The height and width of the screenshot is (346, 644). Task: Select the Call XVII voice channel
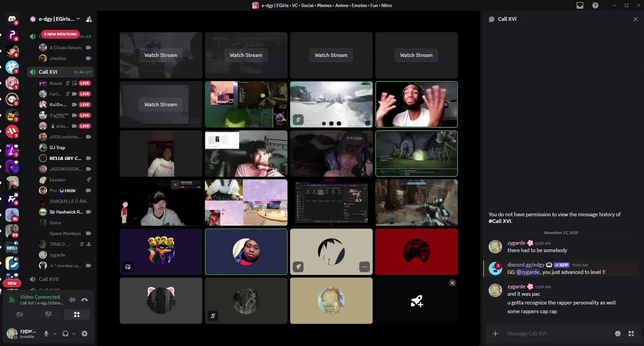tap(60, 279)
